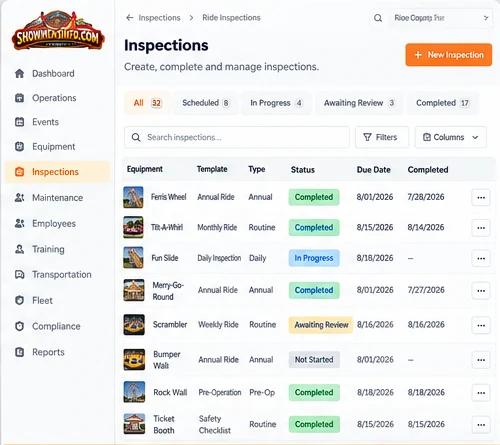500x445 pixels.
Task: Open the Maintenance menu item
Action: click(57, 198)
